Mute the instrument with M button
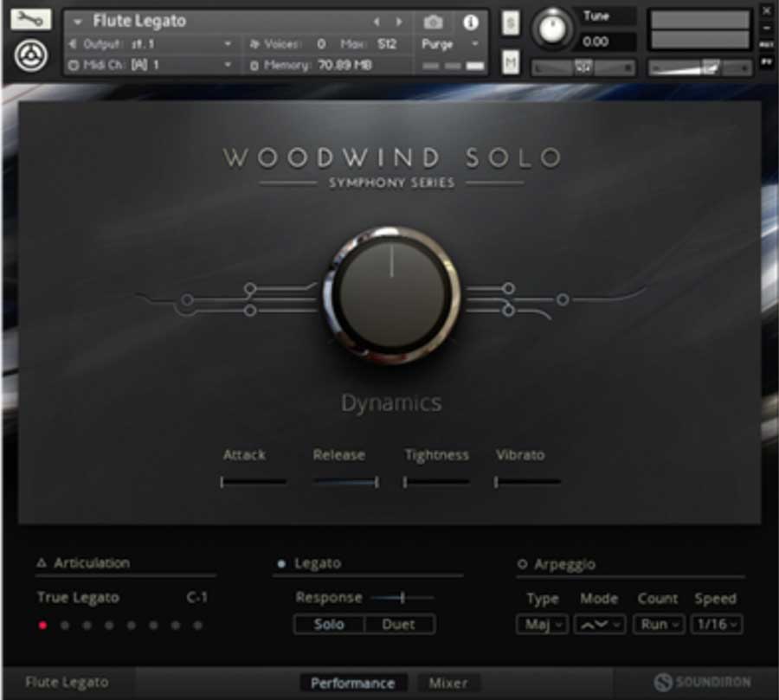Viewport: 779px width, 700px height. pyautogui.click(x=511, y=62)
